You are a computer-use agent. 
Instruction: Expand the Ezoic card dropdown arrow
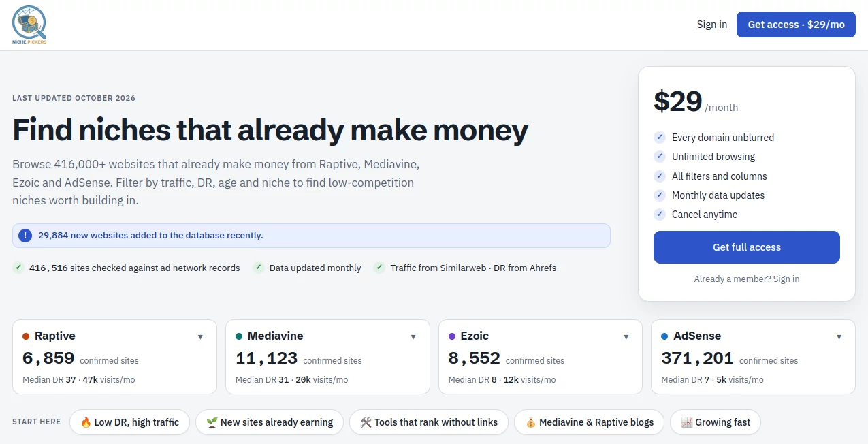pos(626,336)
